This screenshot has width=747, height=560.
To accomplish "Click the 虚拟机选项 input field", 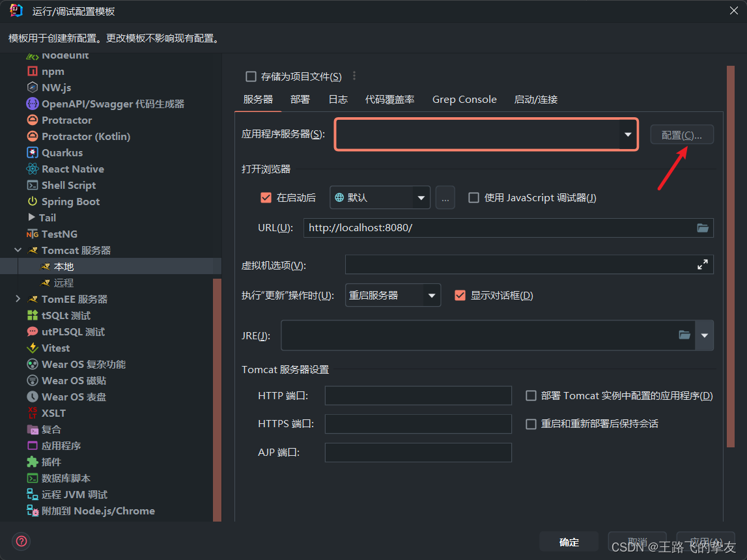I will (529, 265).
